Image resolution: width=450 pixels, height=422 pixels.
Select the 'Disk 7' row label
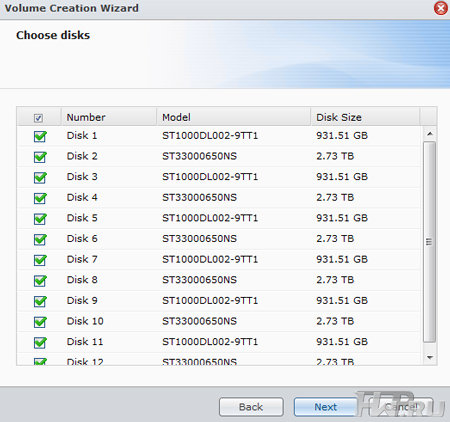82,259
